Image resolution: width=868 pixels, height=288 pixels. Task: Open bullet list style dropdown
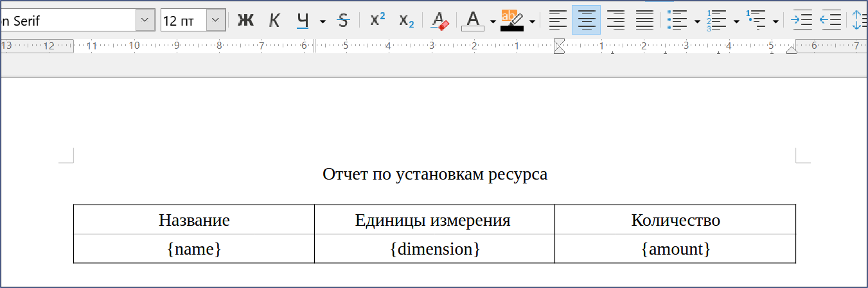click(698, 21)
